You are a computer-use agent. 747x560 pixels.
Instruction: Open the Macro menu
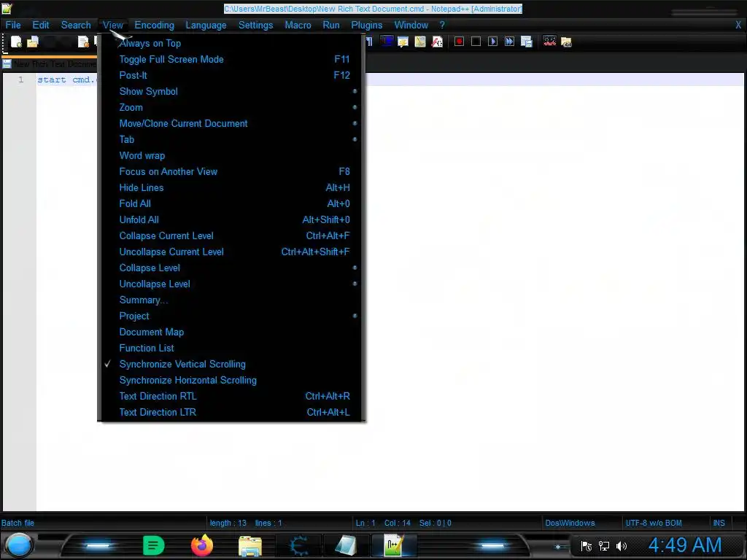coord(298,26)
